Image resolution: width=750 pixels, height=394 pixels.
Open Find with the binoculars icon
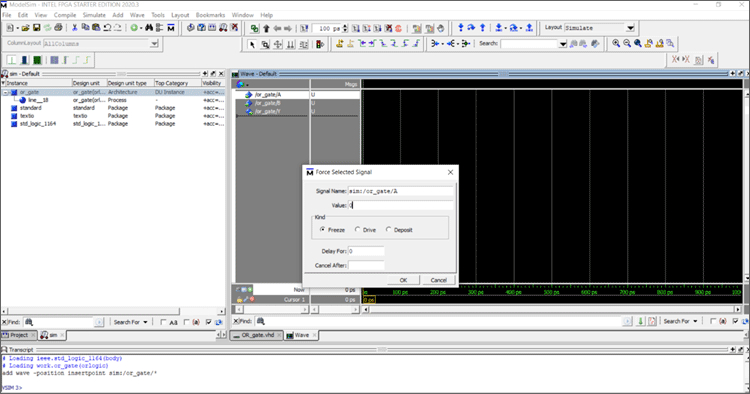click(x=149, y=28)
